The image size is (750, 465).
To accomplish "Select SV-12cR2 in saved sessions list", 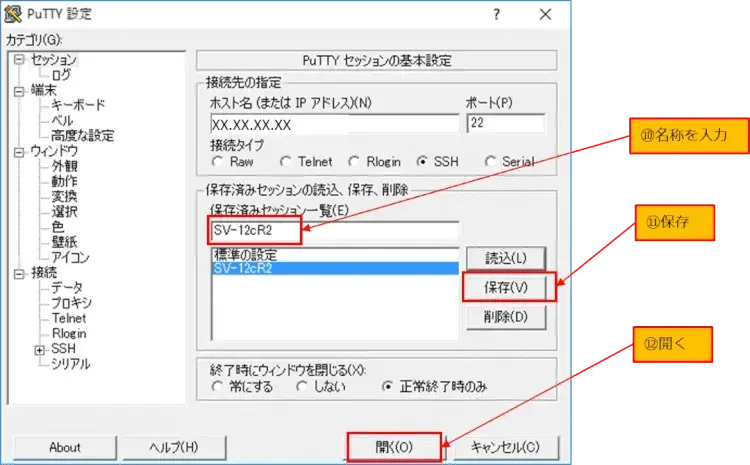I will [244, 268].
